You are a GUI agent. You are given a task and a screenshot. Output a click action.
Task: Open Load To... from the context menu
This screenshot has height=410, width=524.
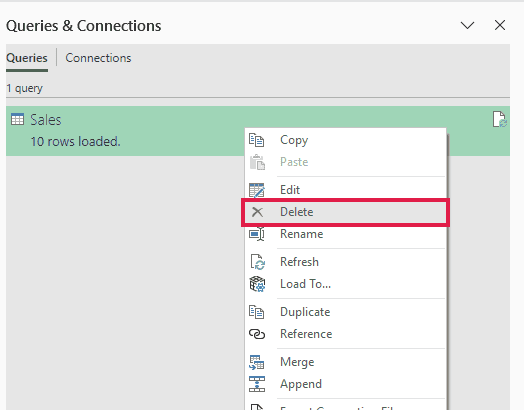coord(345,284)
